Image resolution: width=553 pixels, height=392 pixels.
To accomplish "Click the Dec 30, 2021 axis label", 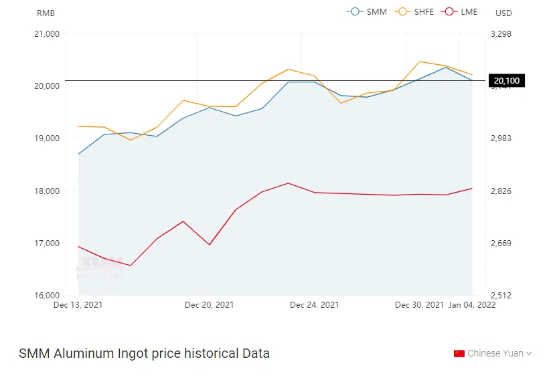I will 419,305.
